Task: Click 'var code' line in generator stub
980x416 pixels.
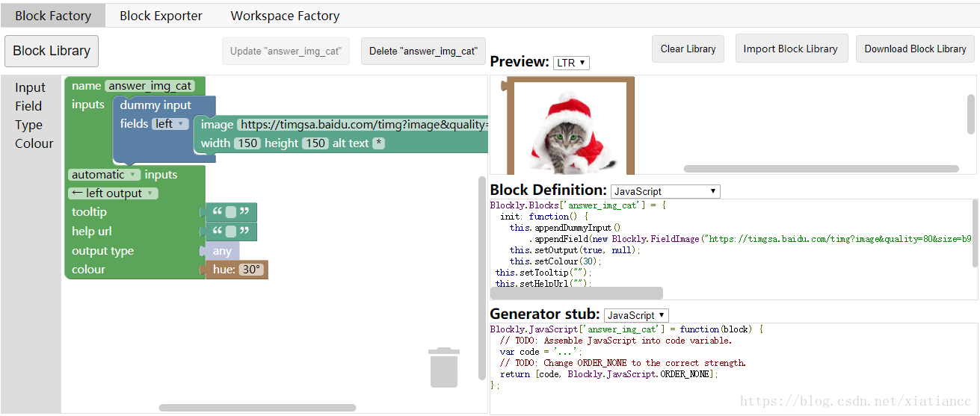Action: (x=541, y=352)
